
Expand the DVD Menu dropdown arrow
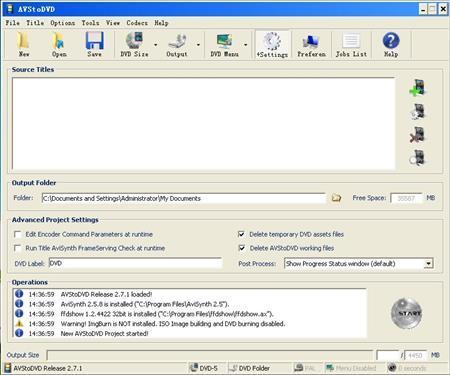click(x=246, y=45)
